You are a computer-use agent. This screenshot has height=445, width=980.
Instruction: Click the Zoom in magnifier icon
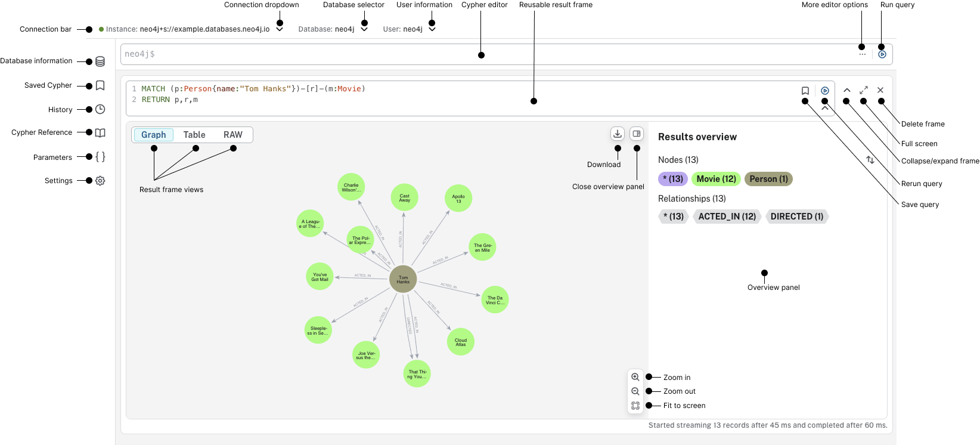click(635, 377)
